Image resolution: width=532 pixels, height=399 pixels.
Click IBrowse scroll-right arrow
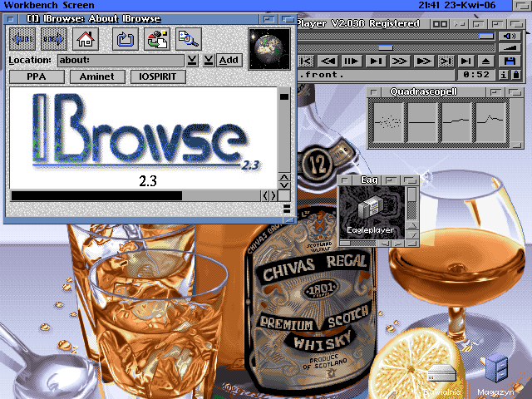coord(273,196)
